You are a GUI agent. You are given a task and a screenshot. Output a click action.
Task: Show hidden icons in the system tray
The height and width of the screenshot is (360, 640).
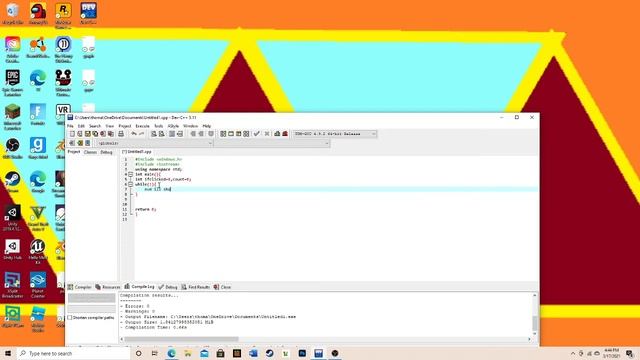[573, 353]
